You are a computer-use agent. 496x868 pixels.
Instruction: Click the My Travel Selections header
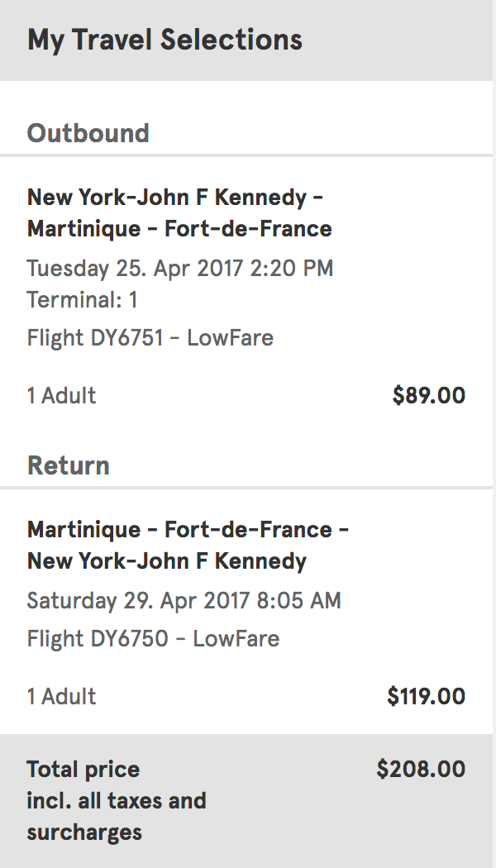pos(165,40)
